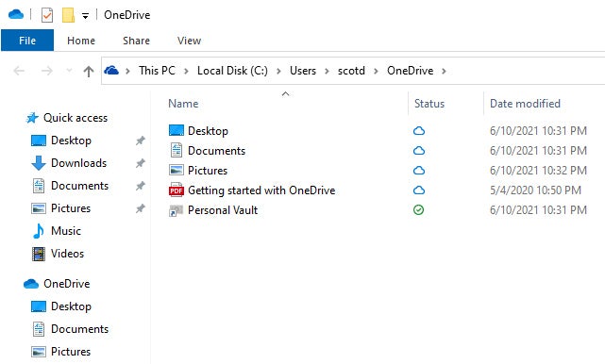Select OneDrive in the address breadcrumb
Screen dimensions: 605x364
pos(411,71)
